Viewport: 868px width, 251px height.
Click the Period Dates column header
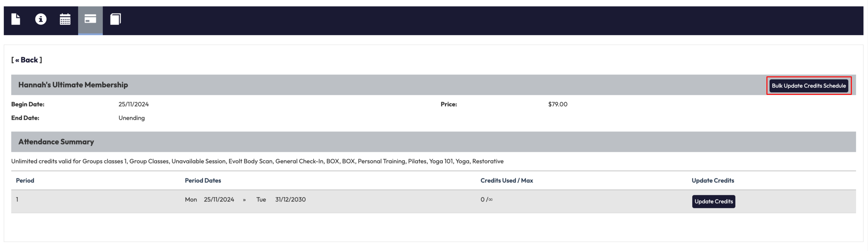203,180
